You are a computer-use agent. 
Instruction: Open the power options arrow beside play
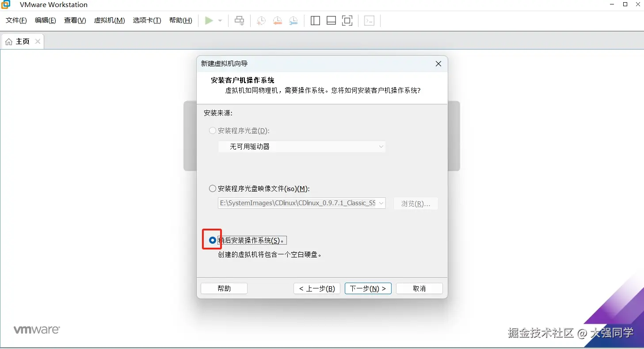click(x=220, y=21)
